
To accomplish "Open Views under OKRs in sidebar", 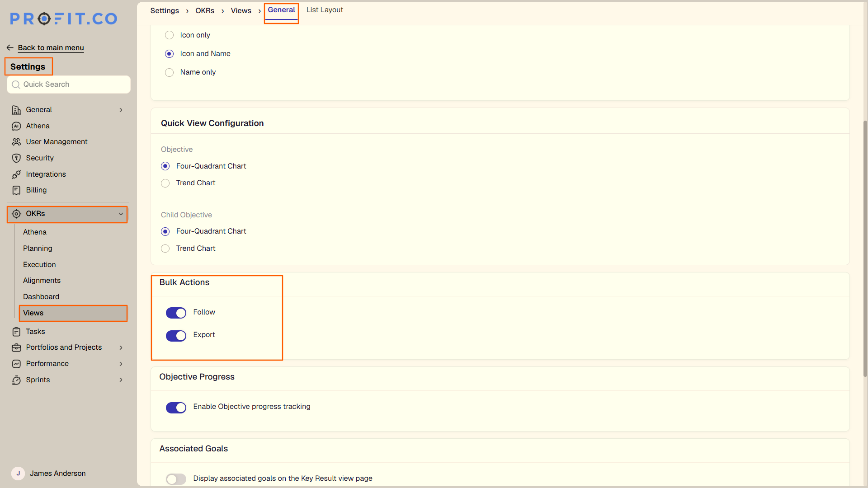I will click(x=73, y=313).
